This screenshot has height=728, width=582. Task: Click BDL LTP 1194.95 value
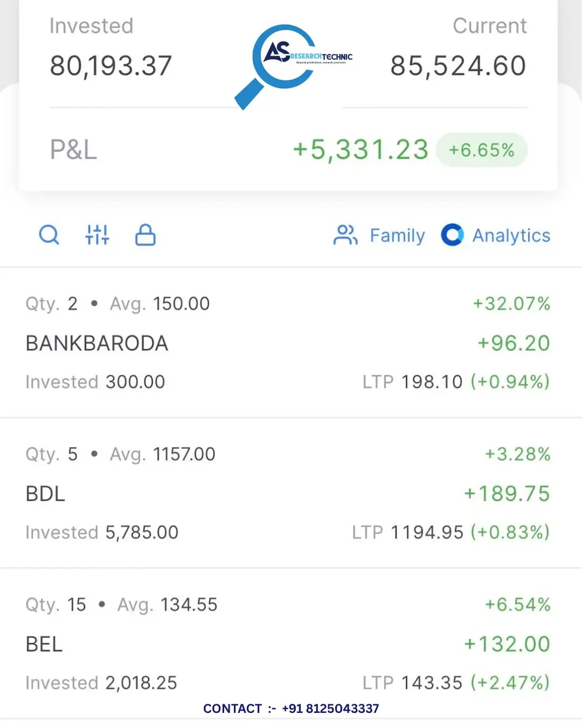427,532
